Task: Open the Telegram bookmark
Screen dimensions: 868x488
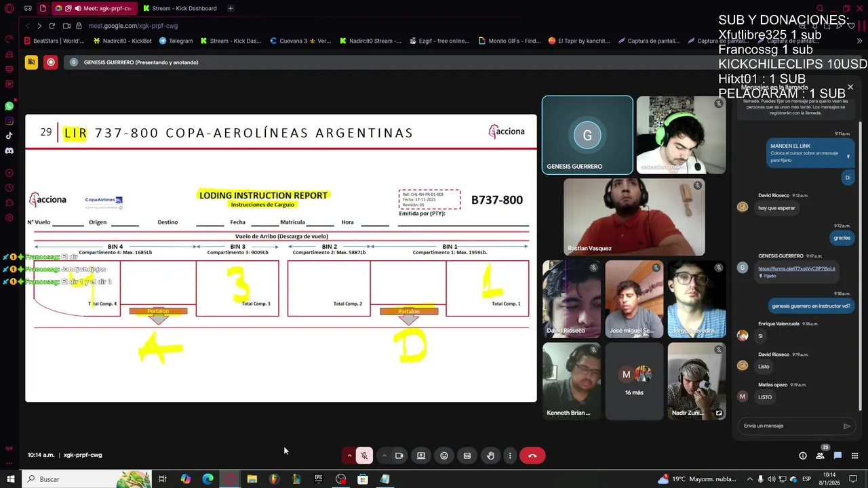Action: click(x=176, y=41)
